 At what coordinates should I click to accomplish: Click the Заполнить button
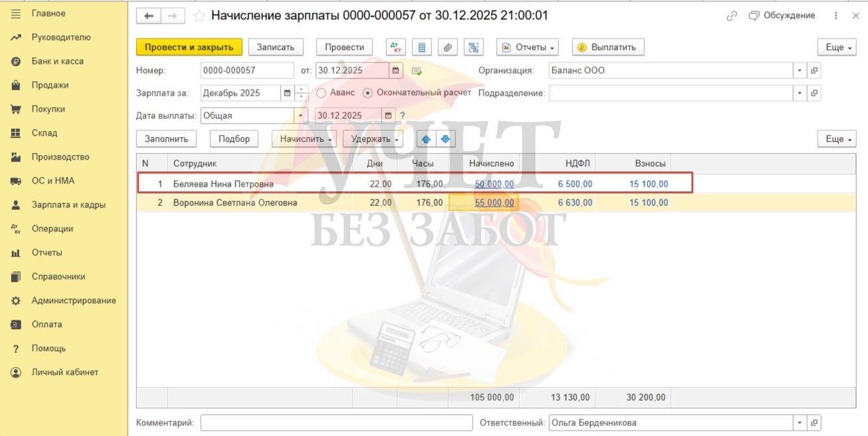167,139
